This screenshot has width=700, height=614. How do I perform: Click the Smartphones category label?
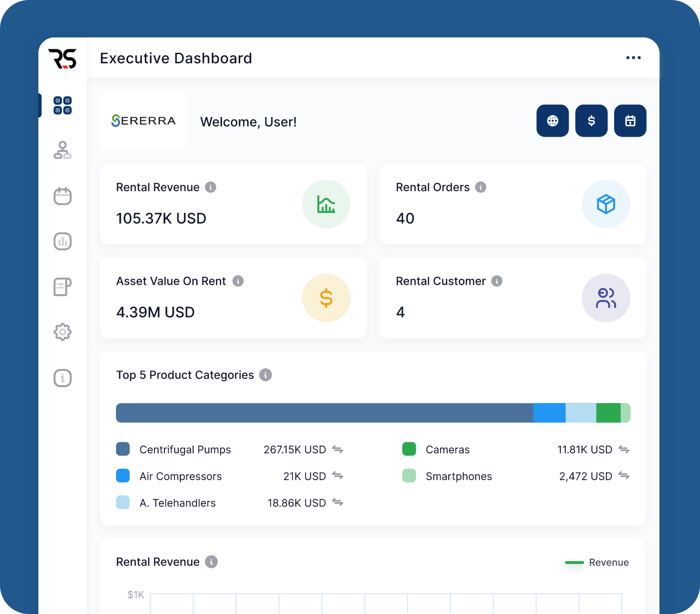[x=459, y=476]
